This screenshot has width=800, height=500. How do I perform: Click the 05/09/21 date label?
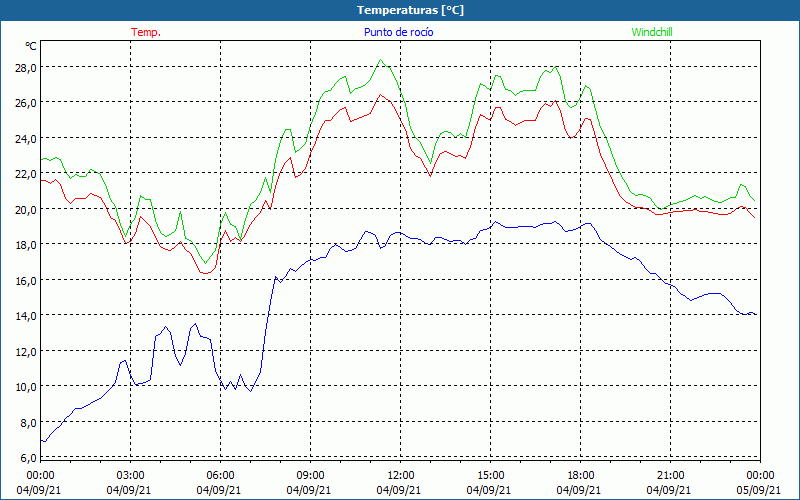point(760,490)
